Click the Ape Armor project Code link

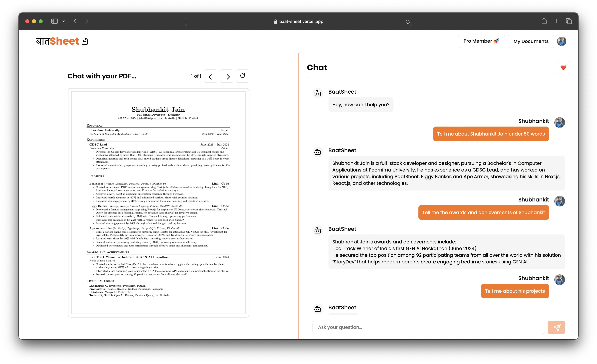click(225, 228)
